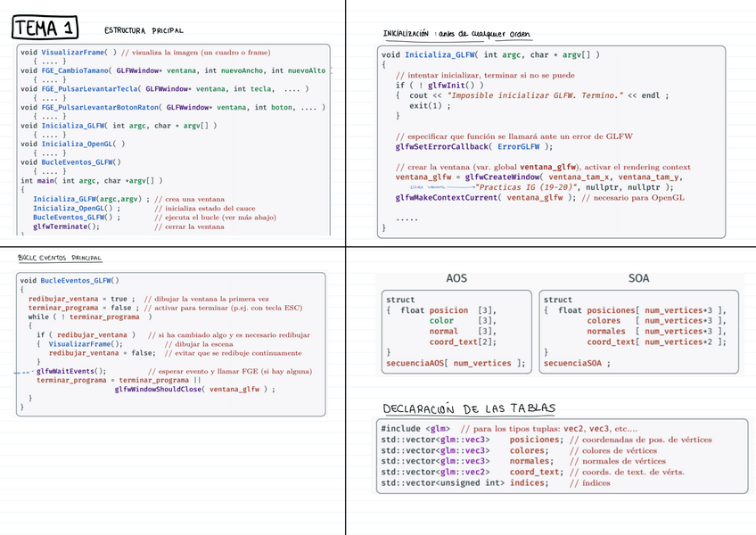Viewport: 756px width, 535px height.
Task: Select the DECLARACIÓN DE LAS TABLAS heading
Action: coord(469,409)
